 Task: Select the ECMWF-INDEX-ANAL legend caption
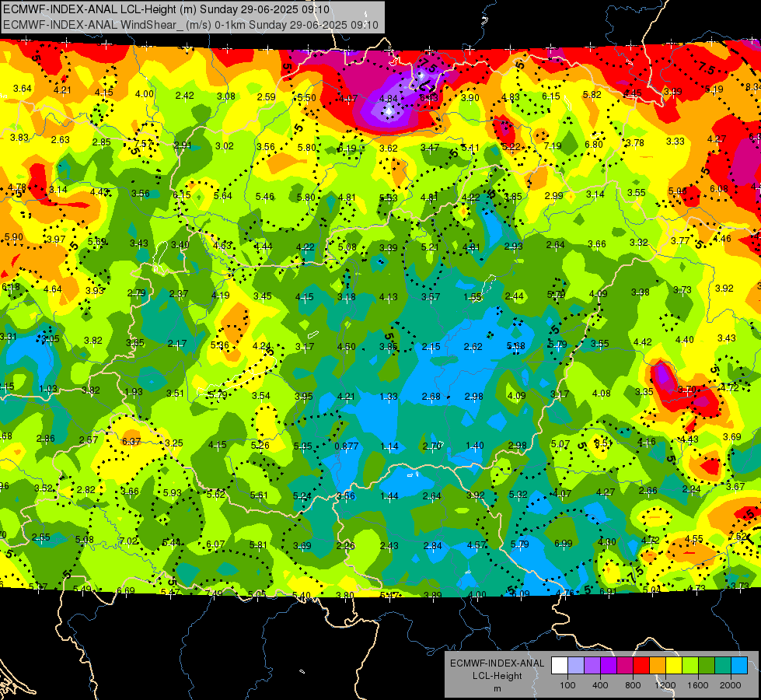pos(497,663)
